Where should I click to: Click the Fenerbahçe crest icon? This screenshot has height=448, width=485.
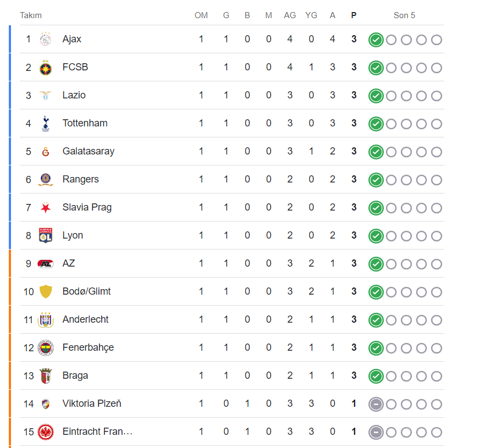tap(46, 348)
